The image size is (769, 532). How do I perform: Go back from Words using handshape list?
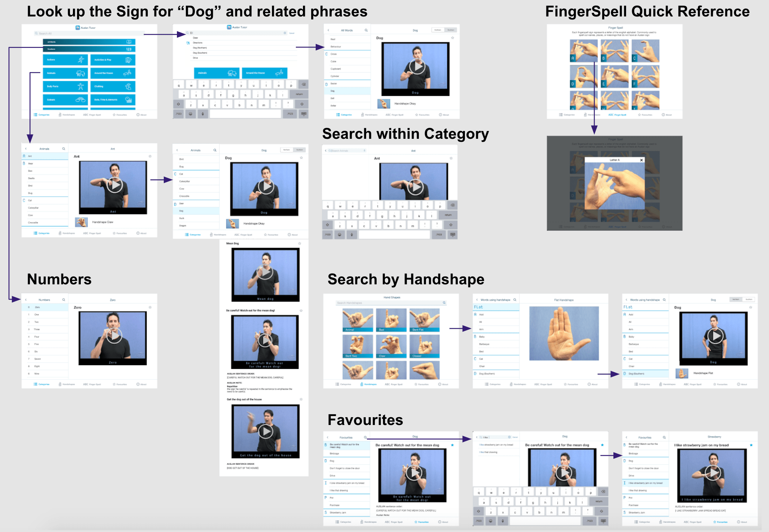click(477, 300)
